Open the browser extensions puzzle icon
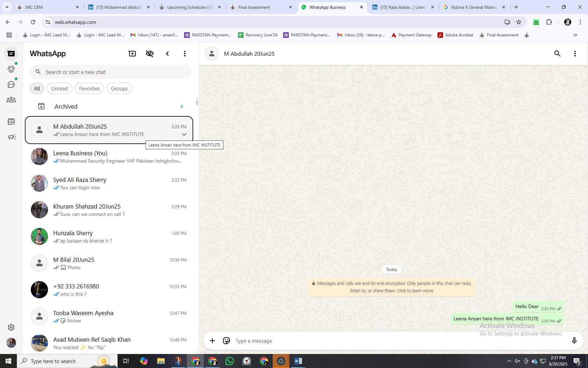 (549, 22)
